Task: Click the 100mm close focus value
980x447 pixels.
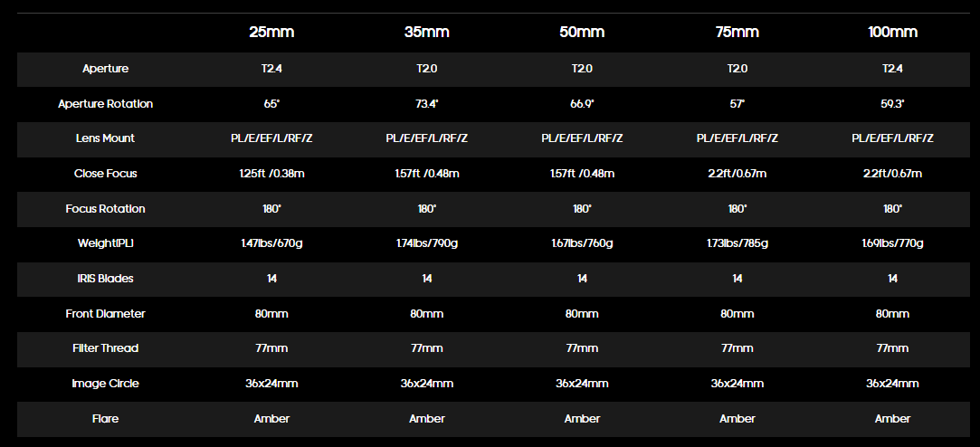Action: click(x=892, y=174)
